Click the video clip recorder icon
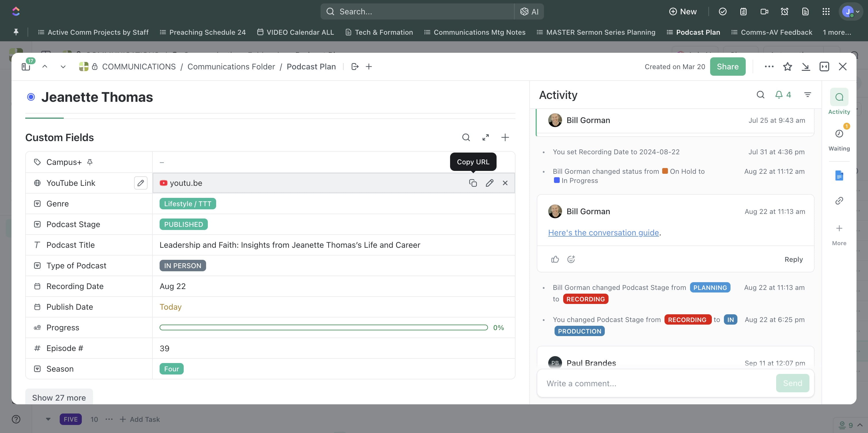Viewport: 868px width, 433px height. [764, 11]
